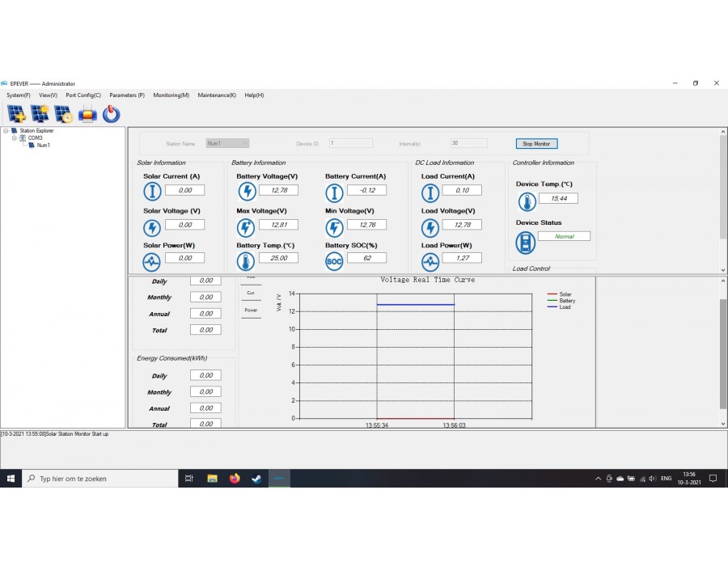Click the lower panel's vertical scrollbar thumb
728x566 pixels.
[x=722, y=353]
